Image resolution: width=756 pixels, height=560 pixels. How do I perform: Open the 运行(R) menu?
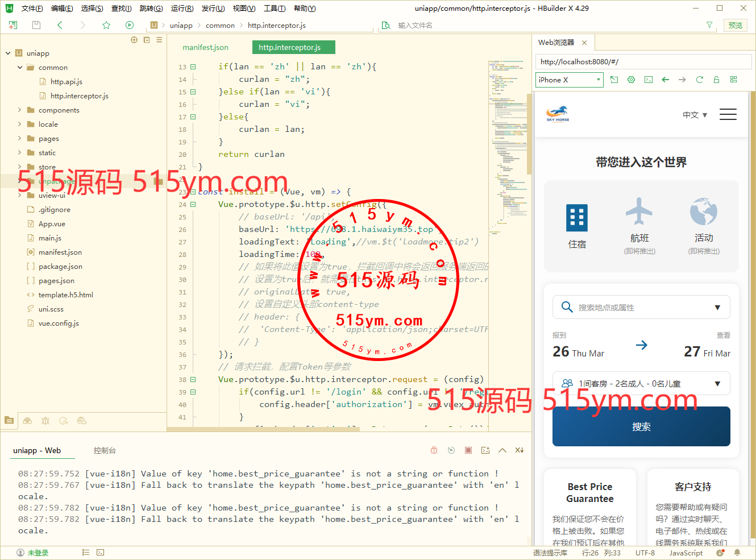point(182,9)
